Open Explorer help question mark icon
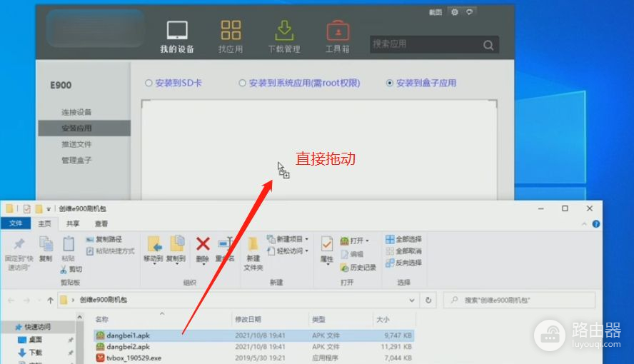Image resolution: width=634 pixels, height=364 pixels. click(596, 224)
